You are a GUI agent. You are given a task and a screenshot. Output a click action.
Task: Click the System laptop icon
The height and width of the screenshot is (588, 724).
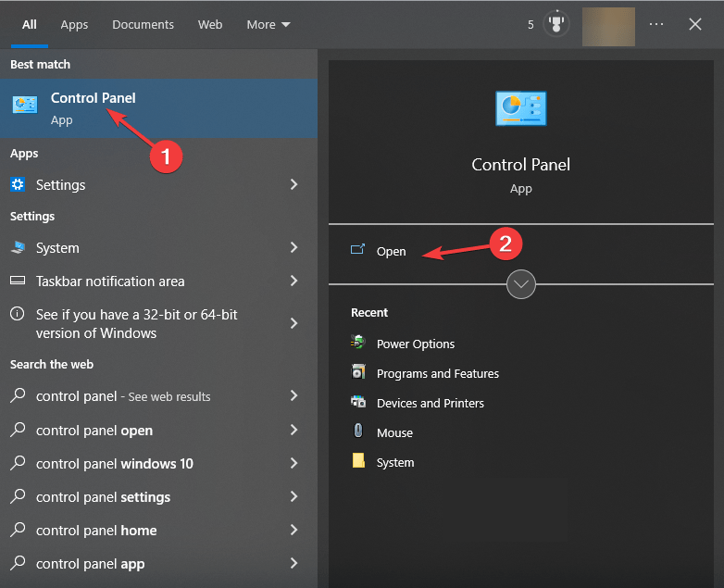click(x=18, y=247)
